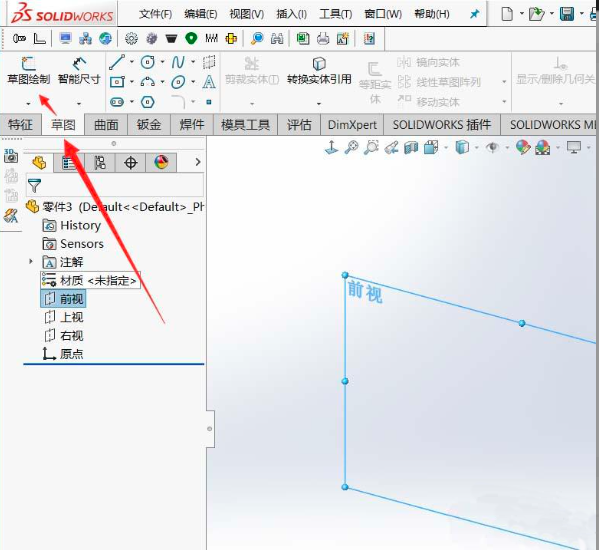Screen dimensions: 599x550
Task: Expand the 注解 (Annotations) tree node
Action: [x=31, y=262]
